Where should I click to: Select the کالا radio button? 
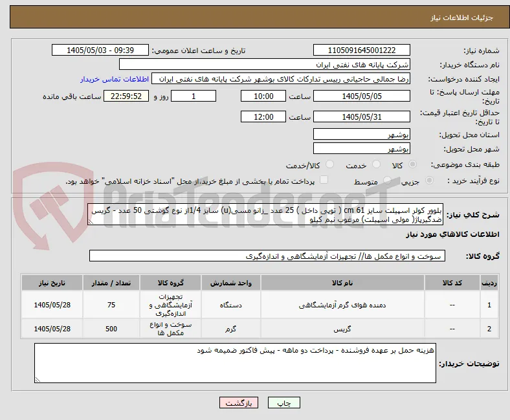coord(412,164)
